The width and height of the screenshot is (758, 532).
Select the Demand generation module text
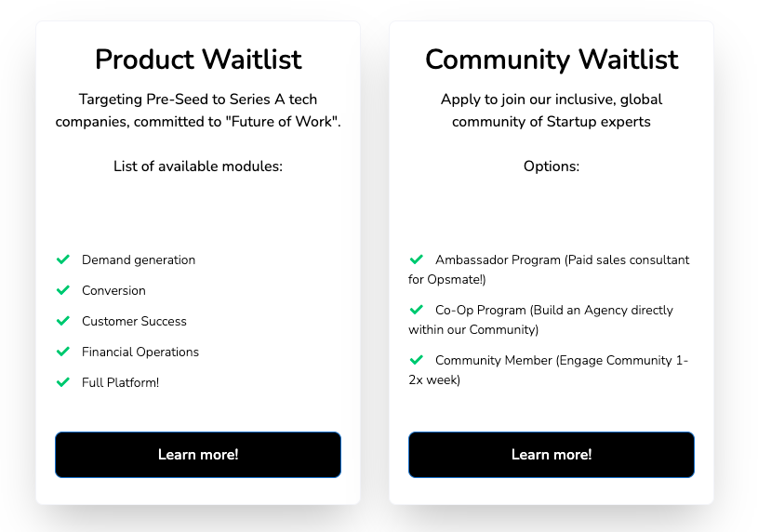click(139, 260)
